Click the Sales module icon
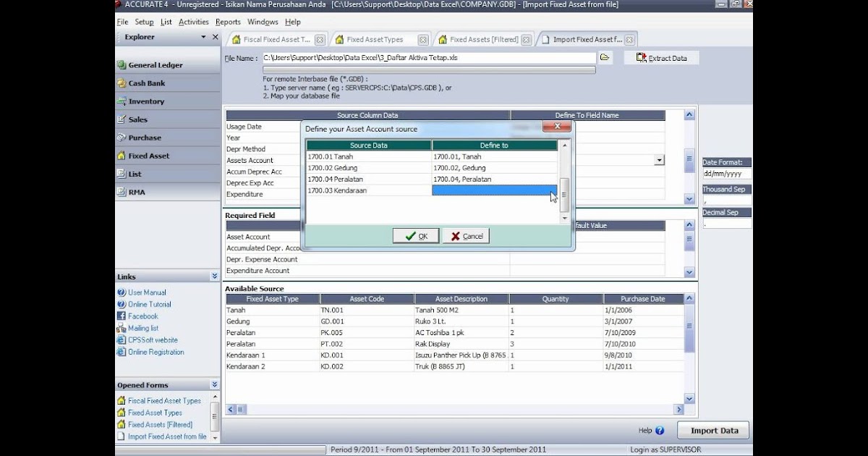The image size is (868, 456). click(x=122, y=119)
